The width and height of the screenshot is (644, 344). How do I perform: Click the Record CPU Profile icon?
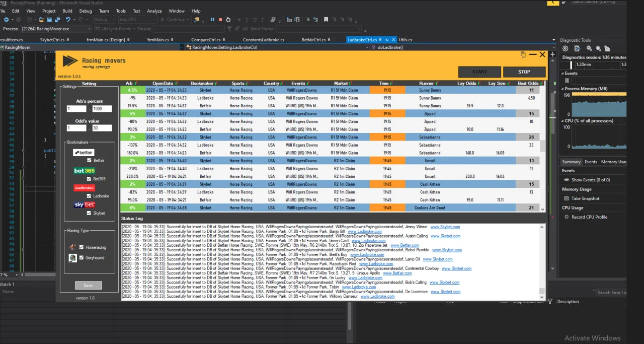coord(566,217)
